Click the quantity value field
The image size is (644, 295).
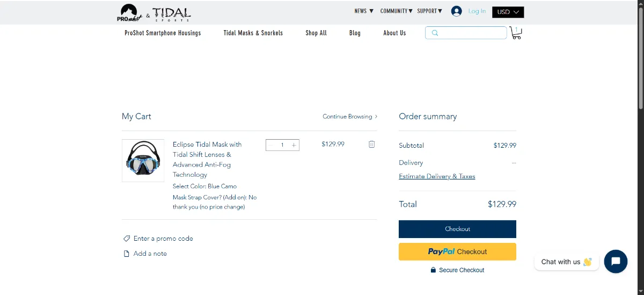pos(282,145)
